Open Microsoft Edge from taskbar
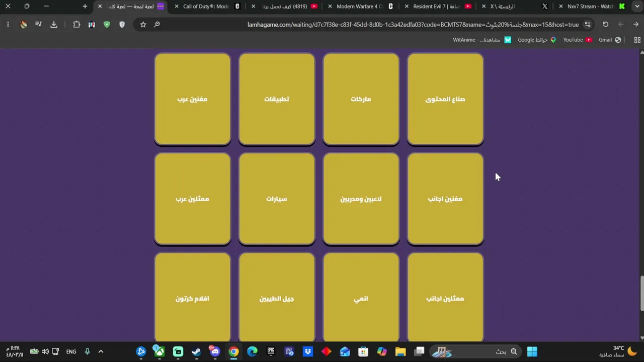The image size is (644, 362). (252, 351)
